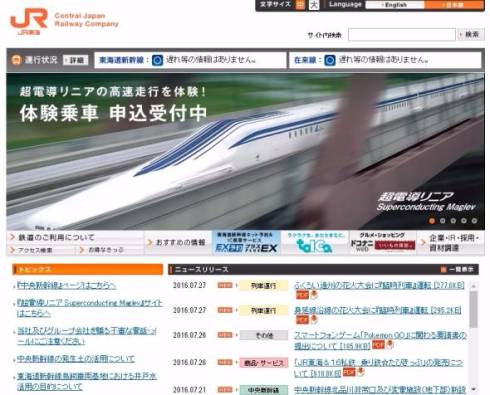Open PDF icon for 身延線沿線の花火大会
This screenshot has height=395, width=490.
(x=302, y=320)
